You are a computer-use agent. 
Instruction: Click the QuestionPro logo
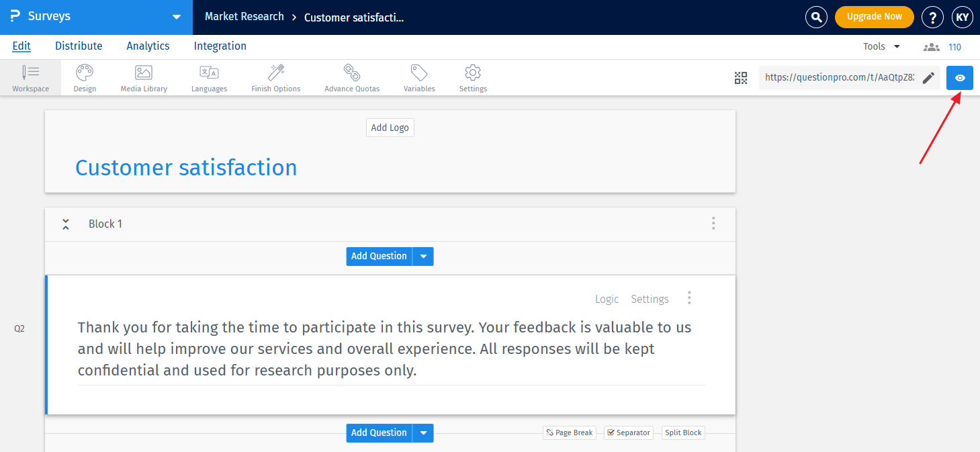click(x=15, y=16)
